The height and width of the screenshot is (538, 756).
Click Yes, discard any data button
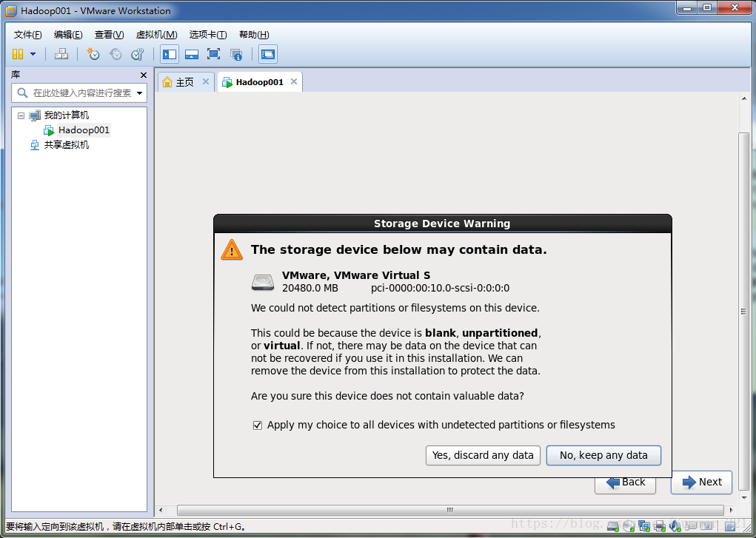coord(483,455)
